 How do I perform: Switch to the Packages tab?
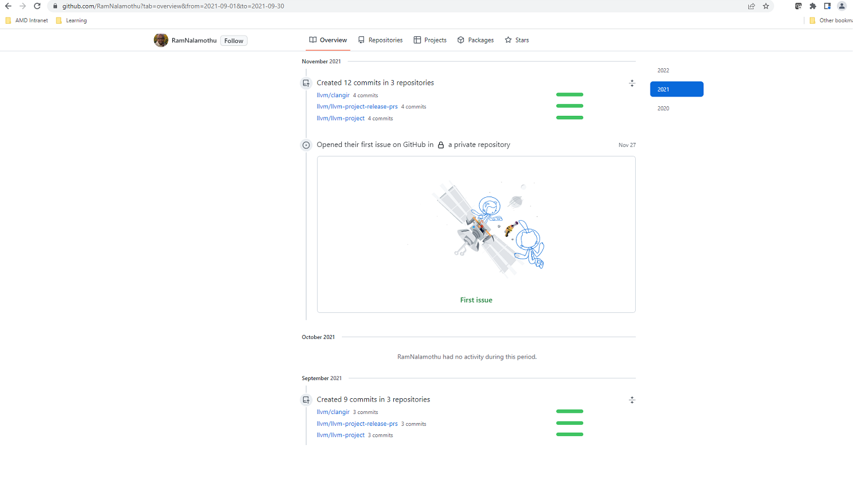[475, 40]
